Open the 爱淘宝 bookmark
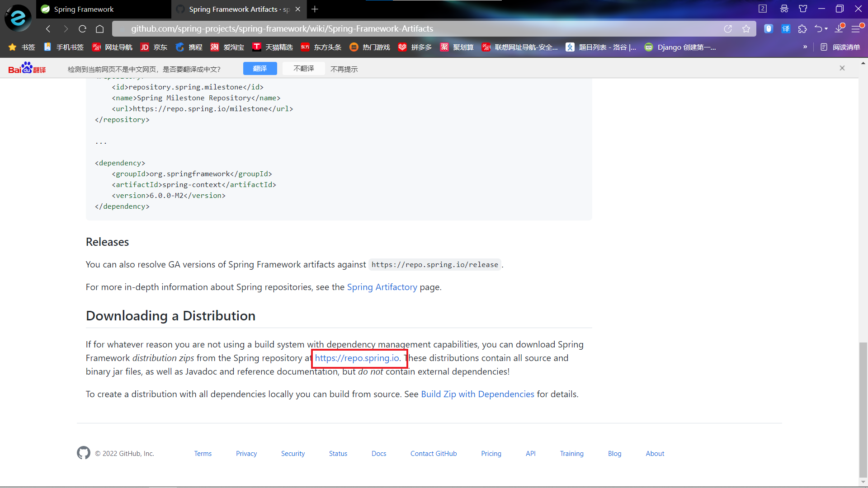Screen dimensions: 868x488 (227, 47)
